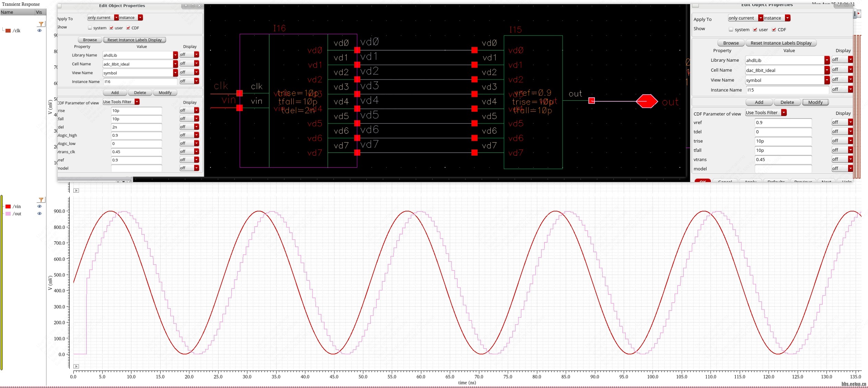Click the small play arrow above the waveform plot
This screenshot has width=868, height=388.
coord(76,191)
